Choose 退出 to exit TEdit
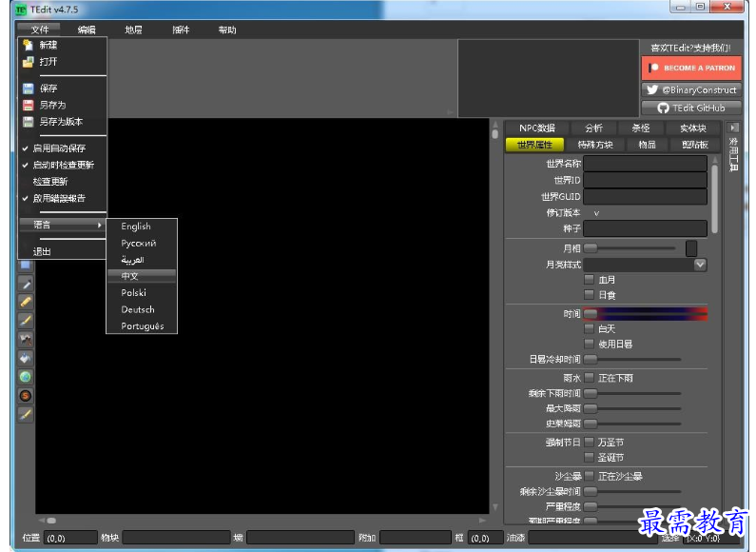The image size is (756, 552). [62, 251]
